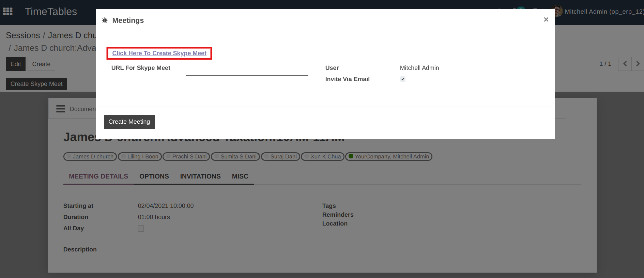Switch to the MEETING DETAILS tab
This screenshot has width=644, height=278.
98,176
